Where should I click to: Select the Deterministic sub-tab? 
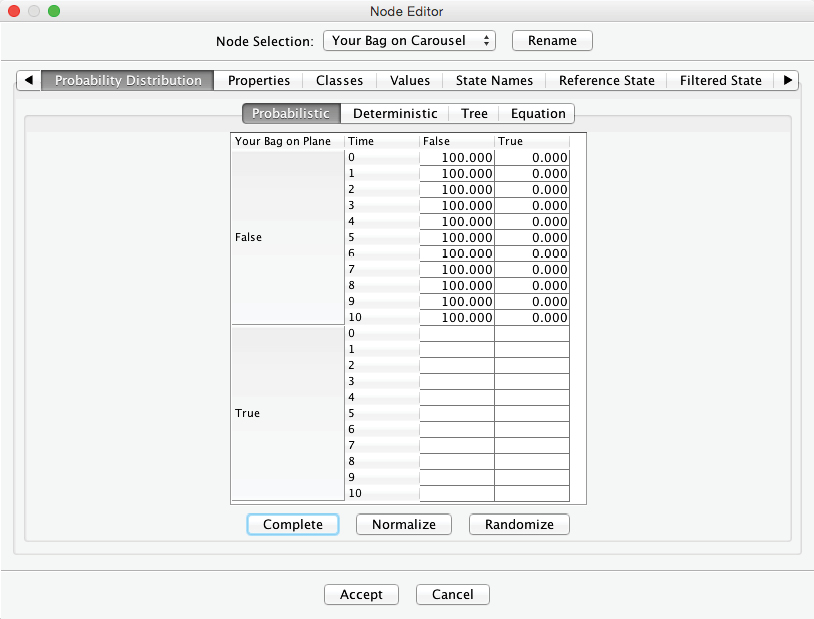[x=395, y=113]
